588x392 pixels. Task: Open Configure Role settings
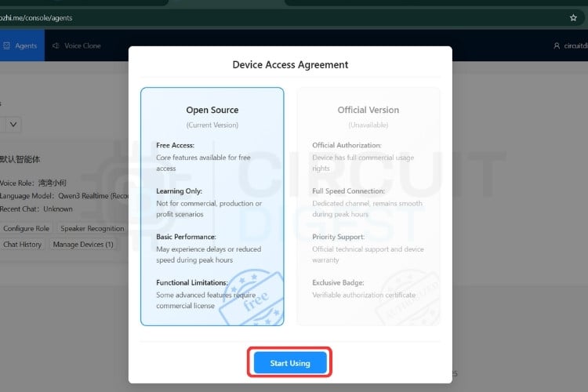[26, 228]
